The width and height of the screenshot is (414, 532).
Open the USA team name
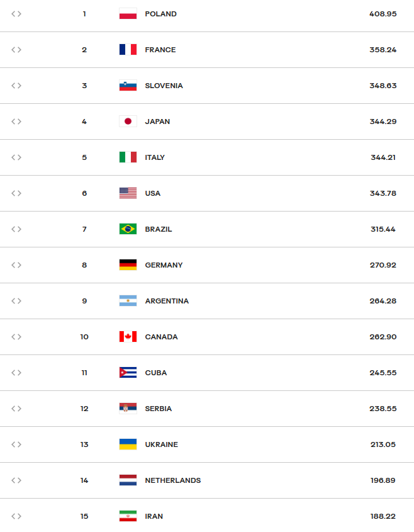[x=153, y=193]
